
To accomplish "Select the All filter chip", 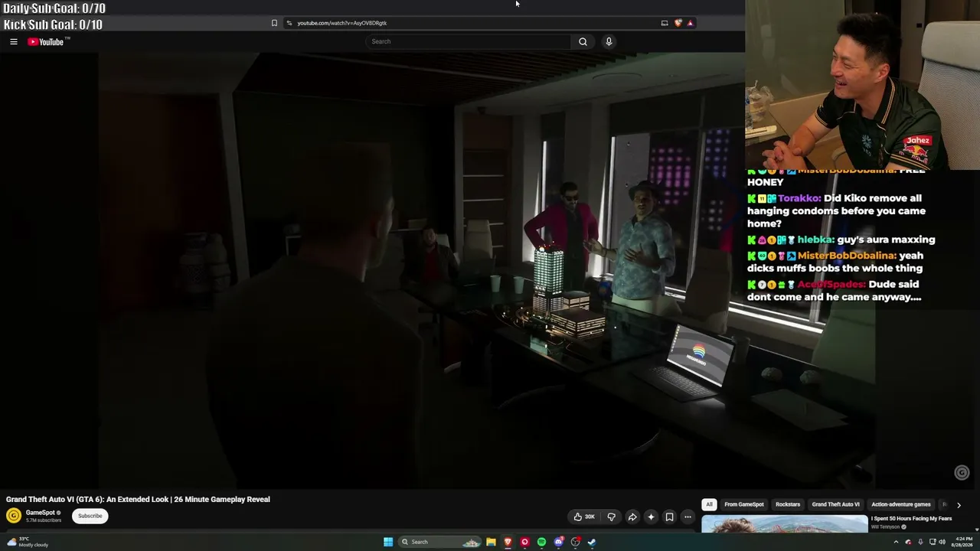I will pos(709,504).
